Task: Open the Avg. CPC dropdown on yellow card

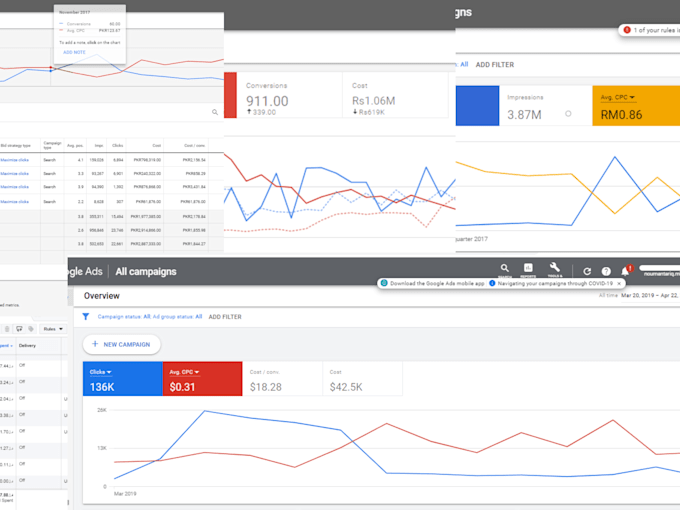Action: pos(618,97)
